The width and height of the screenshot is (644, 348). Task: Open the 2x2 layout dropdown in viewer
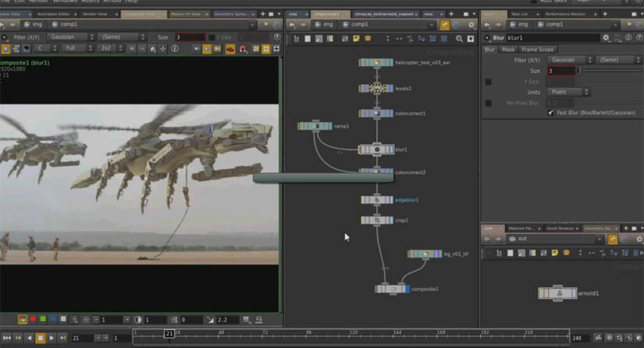[111, 48]
